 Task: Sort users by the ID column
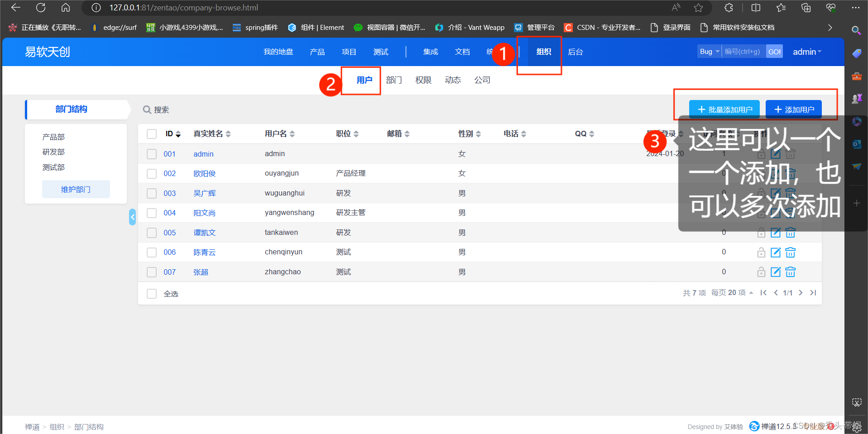(173, 134)
